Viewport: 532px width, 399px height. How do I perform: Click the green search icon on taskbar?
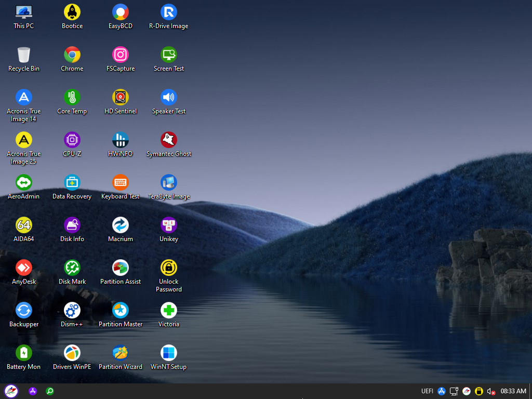click(50, 391)
